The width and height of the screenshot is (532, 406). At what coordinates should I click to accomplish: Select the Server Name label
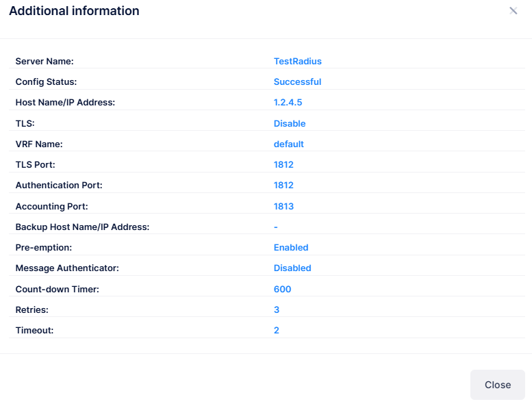[45, 61]
